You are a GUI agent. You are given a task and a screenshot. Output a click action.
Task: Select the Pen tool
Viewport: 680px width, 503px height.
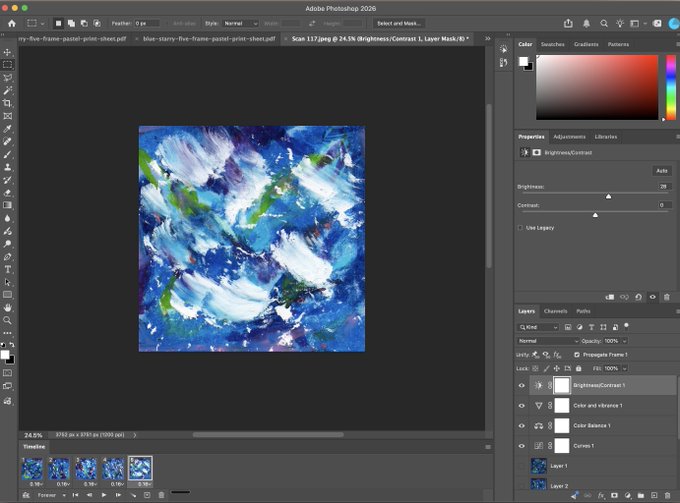7,257
